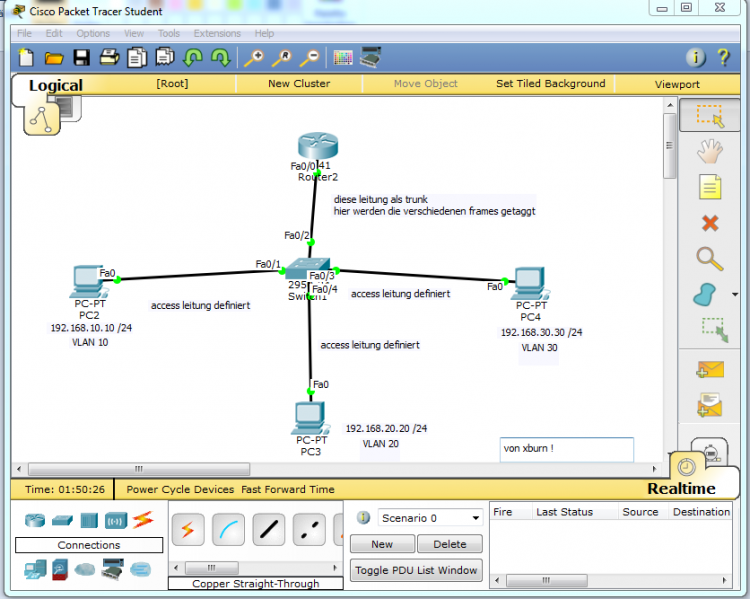Click New scenario button
The width and height of the screenshot is (750, 599).
tap(382, 544)
